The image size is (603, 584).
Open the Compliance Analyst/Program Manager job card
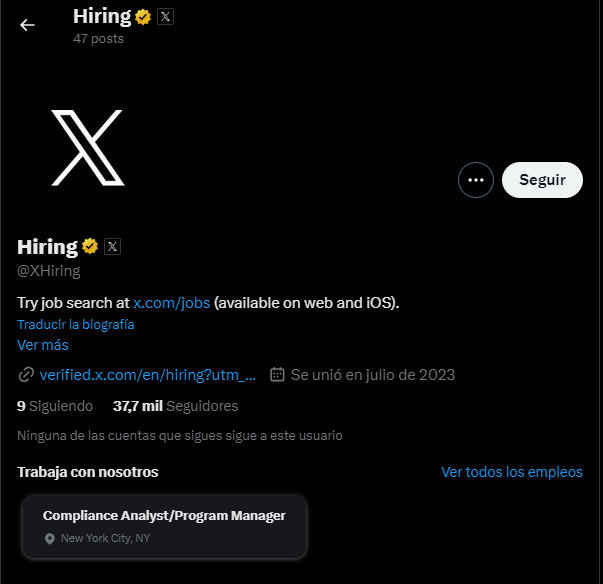pos(164,525)
